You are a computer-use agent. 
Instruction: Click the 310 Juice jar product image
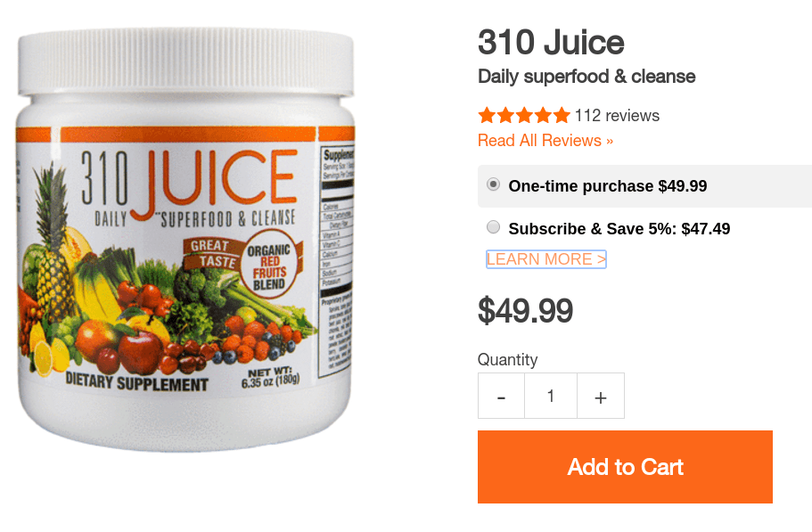click(x=185, y=239)
